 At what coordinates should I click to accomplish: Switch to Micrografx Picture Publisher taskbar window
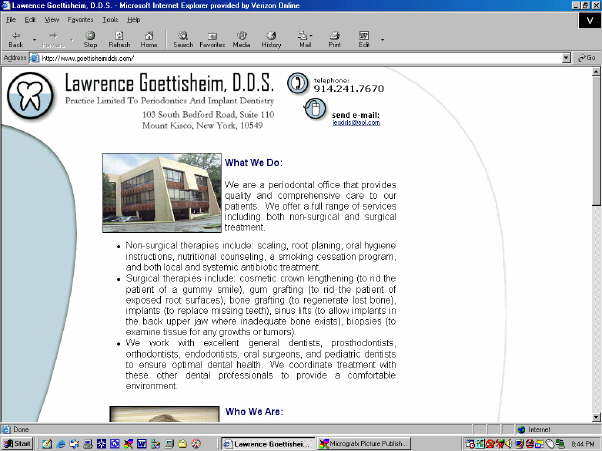(364, 444)
